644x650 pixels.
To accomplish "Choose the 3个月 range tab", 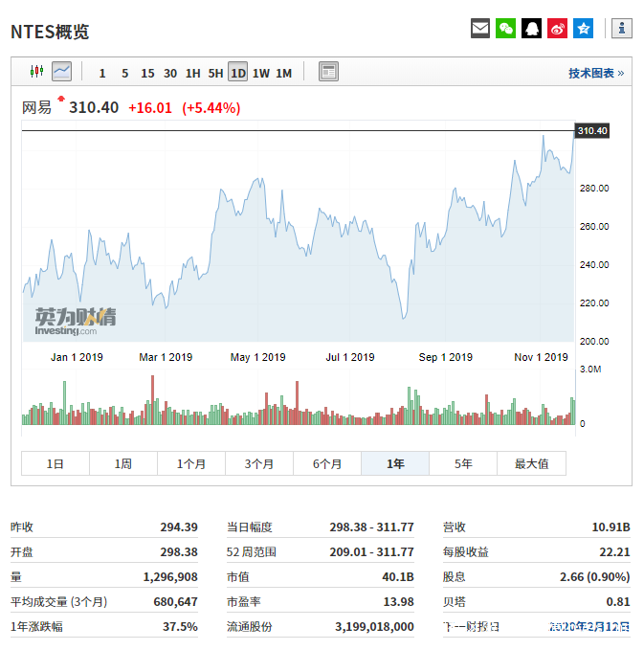I will pos(259,463).
